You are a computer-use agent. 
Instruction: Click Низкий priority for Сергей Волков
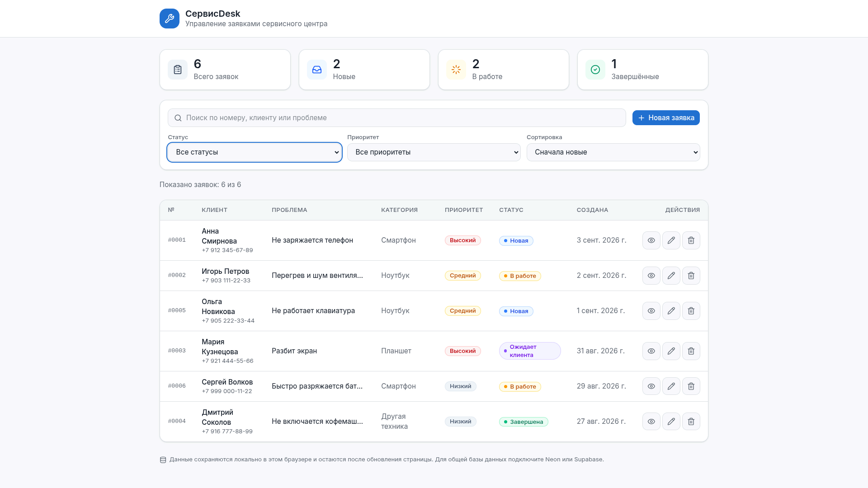pyautogui.click(x=461, y=386)
